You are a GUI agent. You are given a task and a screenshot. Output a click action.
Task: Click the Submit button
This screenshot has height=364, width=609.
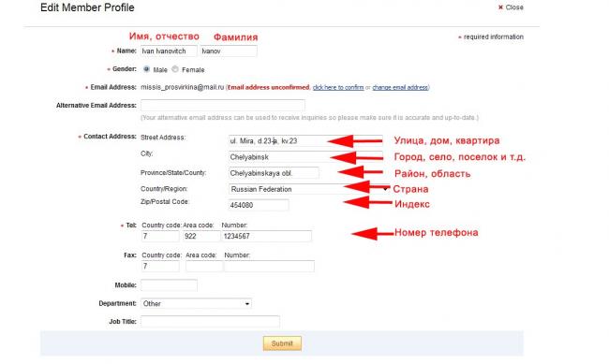(282, 343)
